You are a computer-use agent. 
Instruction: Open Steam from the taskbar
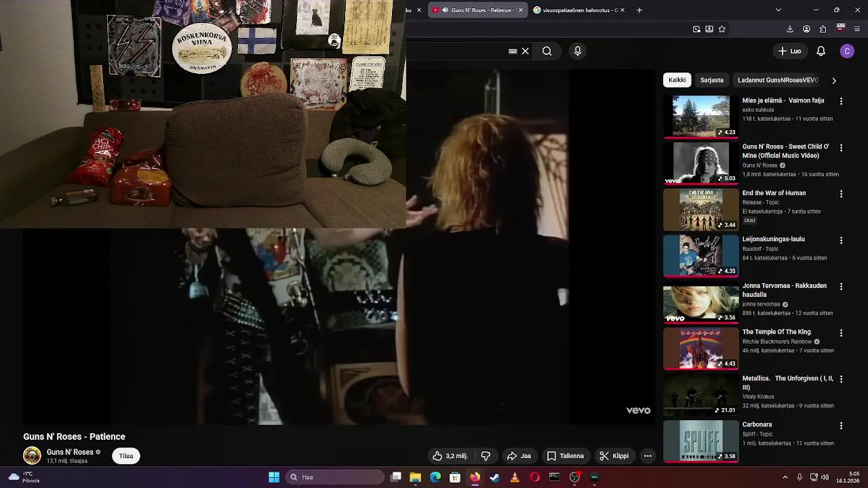coord(495,477)
